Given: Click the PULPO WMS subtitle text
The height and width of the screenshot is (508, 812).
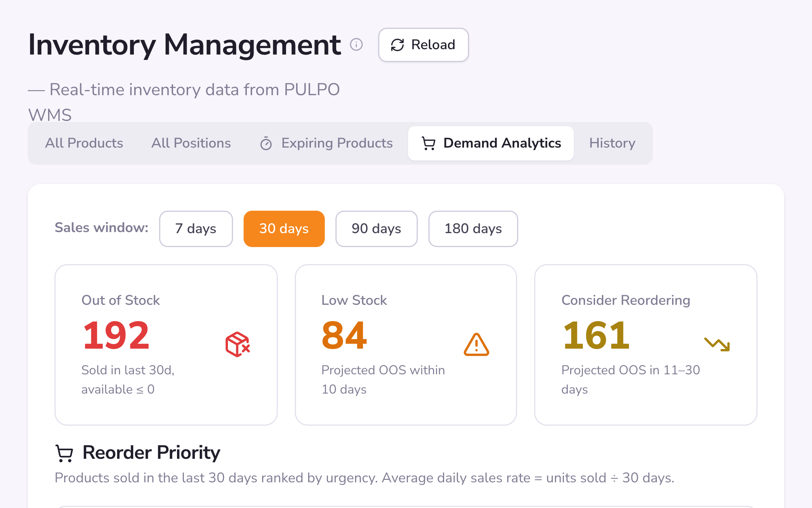Looking at the screenshot, I should coord(184,102).
